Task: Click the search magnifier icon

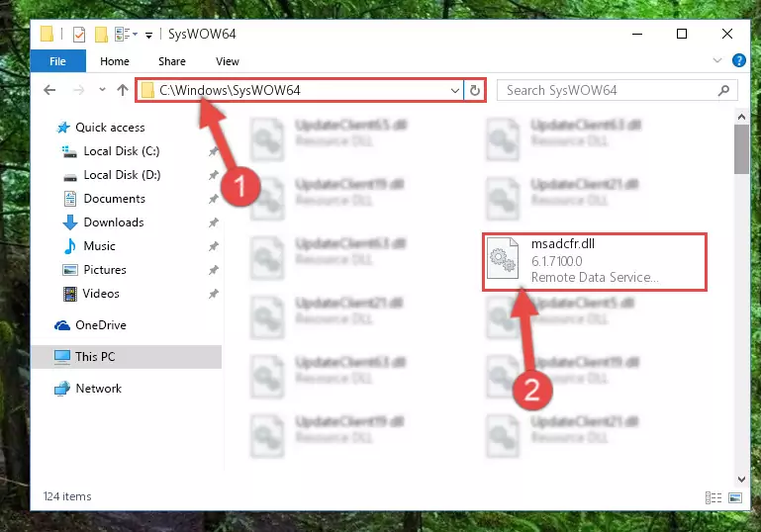Action: 723,90
